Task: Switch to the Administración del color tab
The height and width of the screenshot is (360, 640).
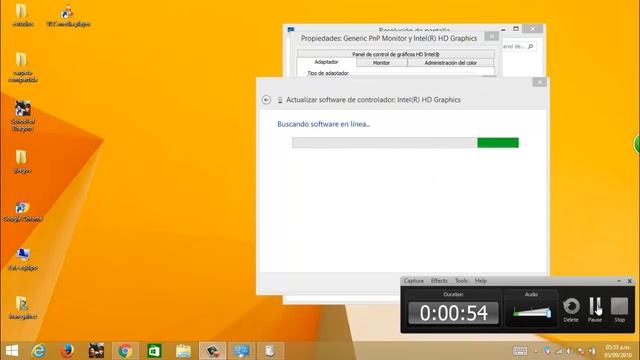Action: tap(451, 62)
